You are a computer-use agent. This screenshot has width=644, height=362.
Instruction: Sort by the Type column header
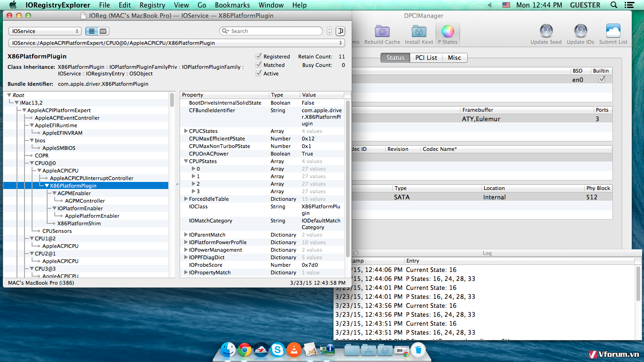click(284, 95)
